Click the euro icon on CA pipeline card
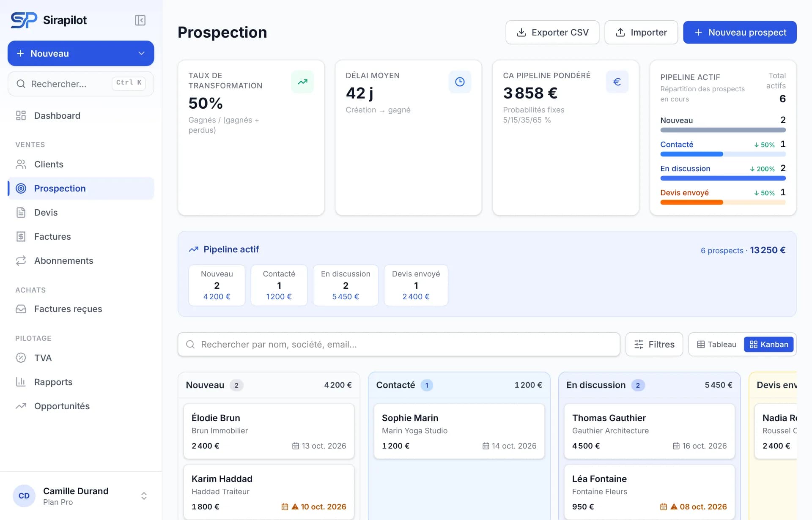 click(617, 82)
